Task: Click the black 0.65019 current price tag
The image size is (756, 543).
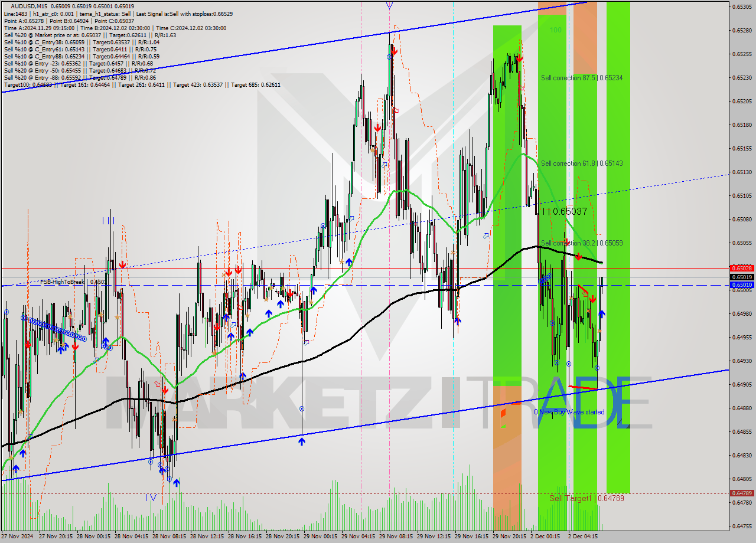Action: tap(742, 277)
